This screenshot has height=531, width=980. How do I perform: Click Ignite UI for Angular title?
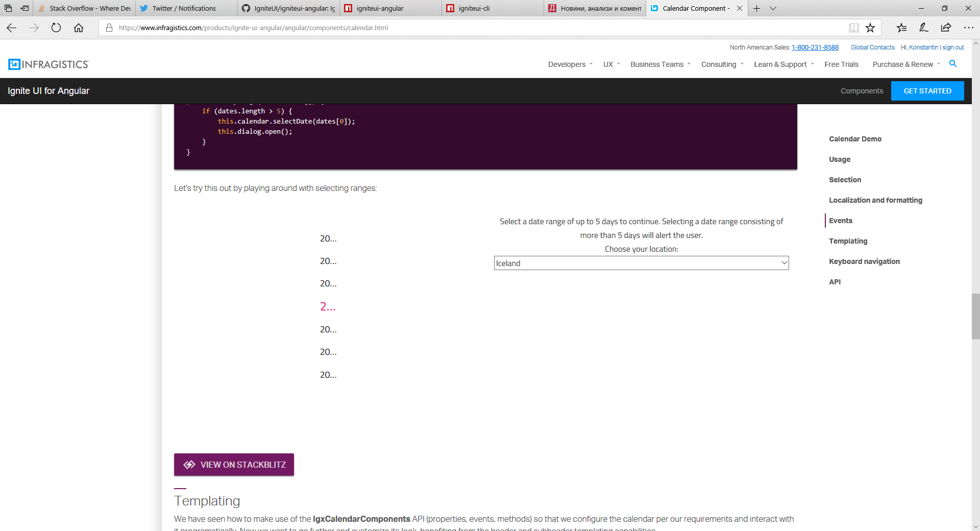(48, 91)
